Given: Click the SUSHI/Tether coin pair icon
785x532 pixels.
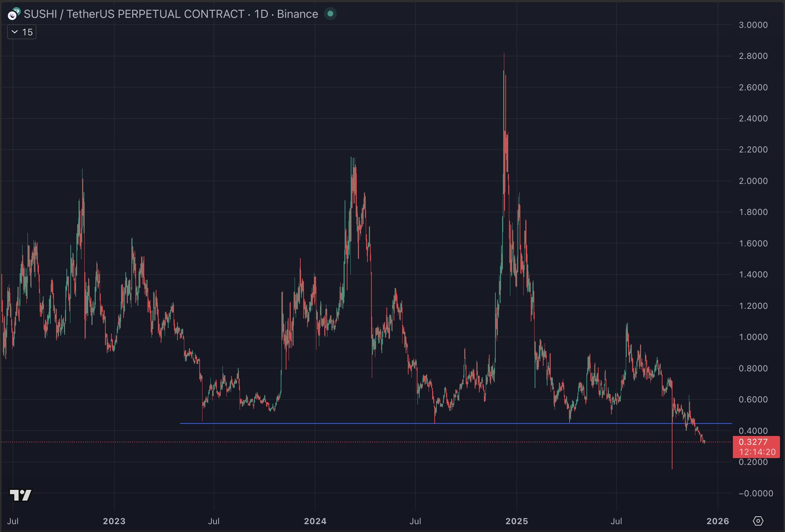Looking at the screenshot, I should (14, 14).
